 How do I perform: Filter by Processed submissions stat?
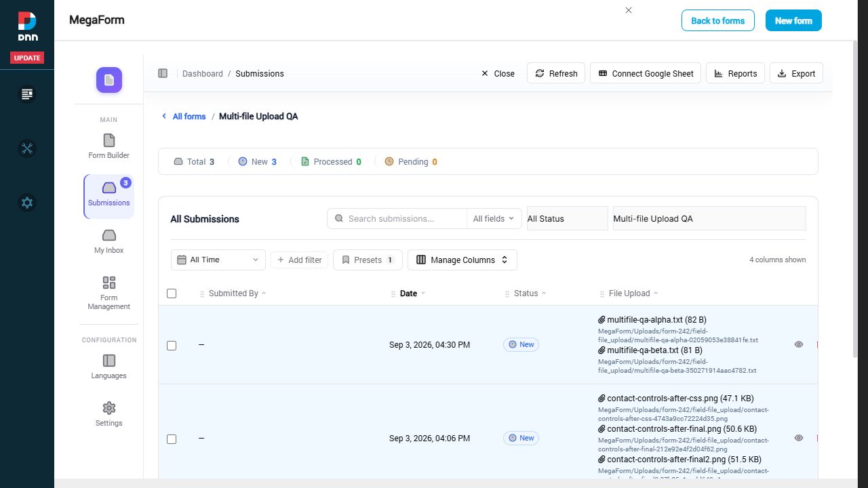331,161
